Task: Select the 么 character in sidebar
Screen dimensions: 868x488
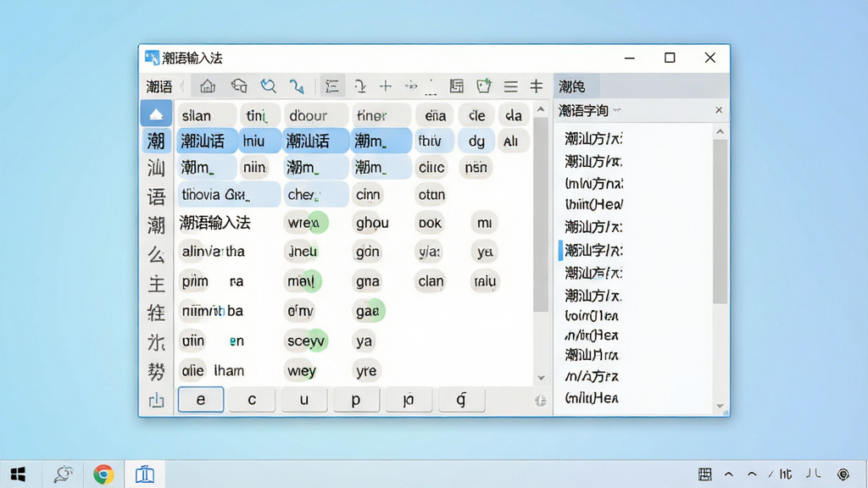Action: tap(156, 254)
